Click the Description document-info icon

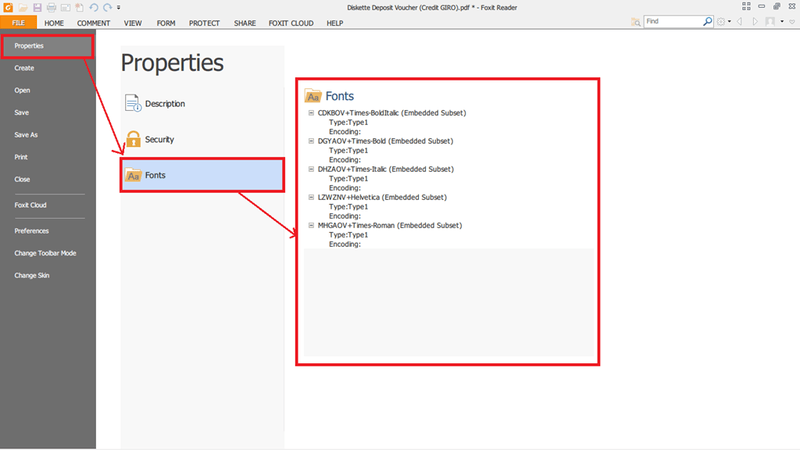coord(133,103)
